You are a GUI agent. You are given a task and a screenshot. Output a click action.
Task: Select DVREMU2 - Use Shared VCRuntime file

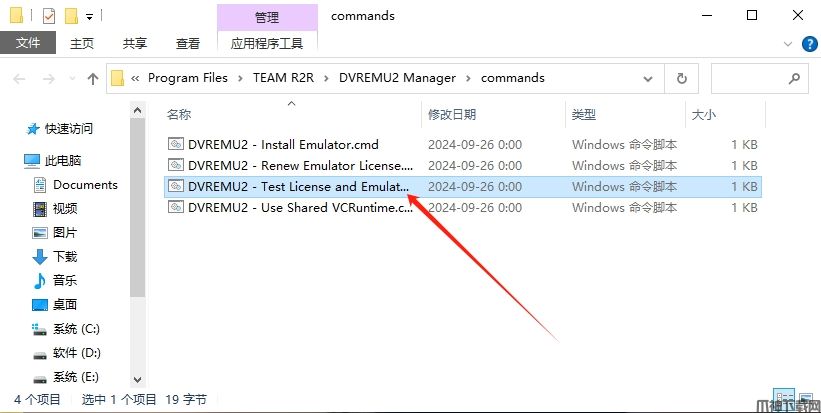coord(463,207)
